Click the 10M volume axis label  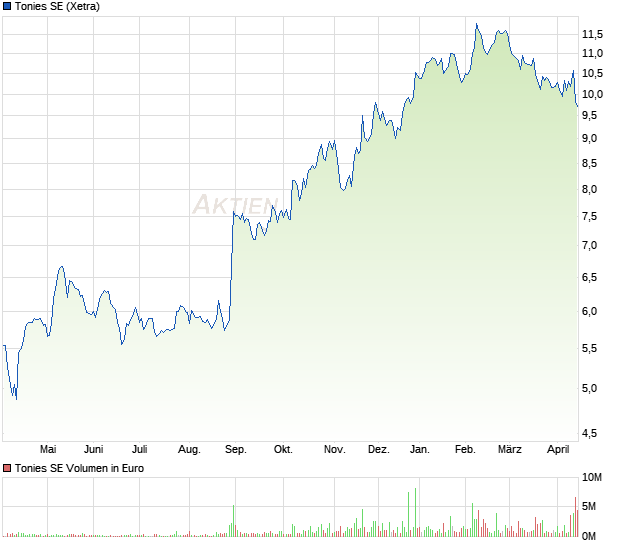(x=592, y=477)
